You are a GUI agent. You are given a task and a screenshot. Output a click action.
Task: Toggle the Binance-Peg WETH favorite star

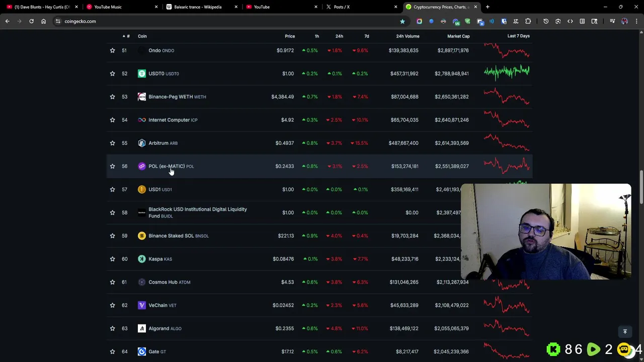112,97
